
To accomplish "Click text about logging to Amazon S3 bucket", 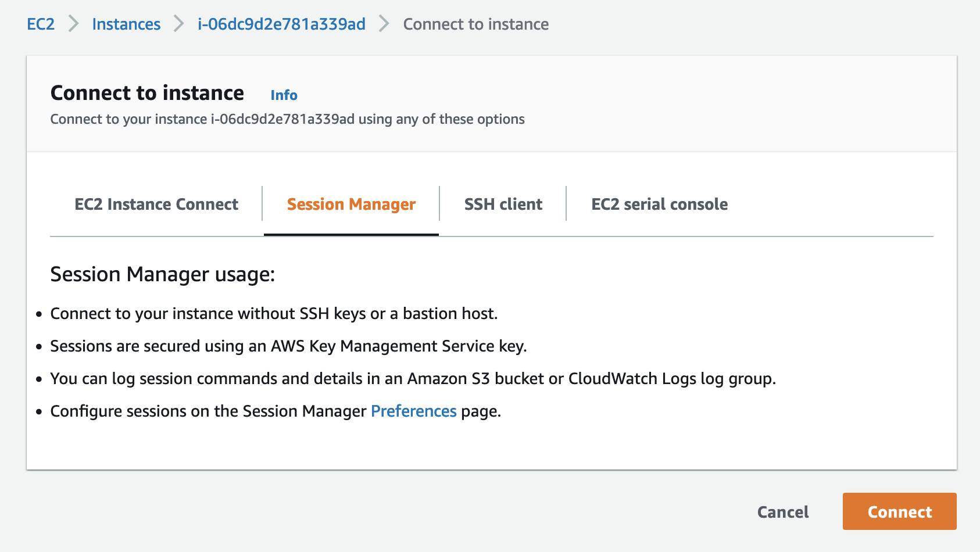I will click(x=413, y=379).
